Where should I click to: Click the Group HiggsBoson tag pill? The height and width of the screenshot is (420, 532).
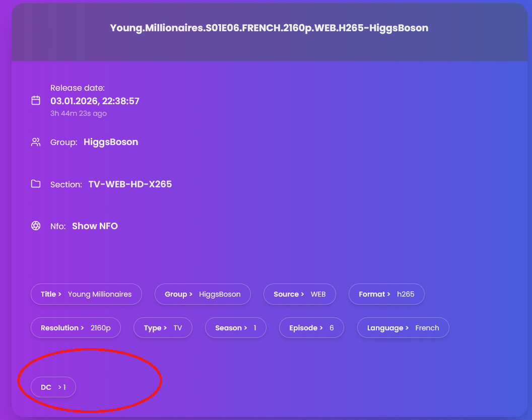pos(203,294)
